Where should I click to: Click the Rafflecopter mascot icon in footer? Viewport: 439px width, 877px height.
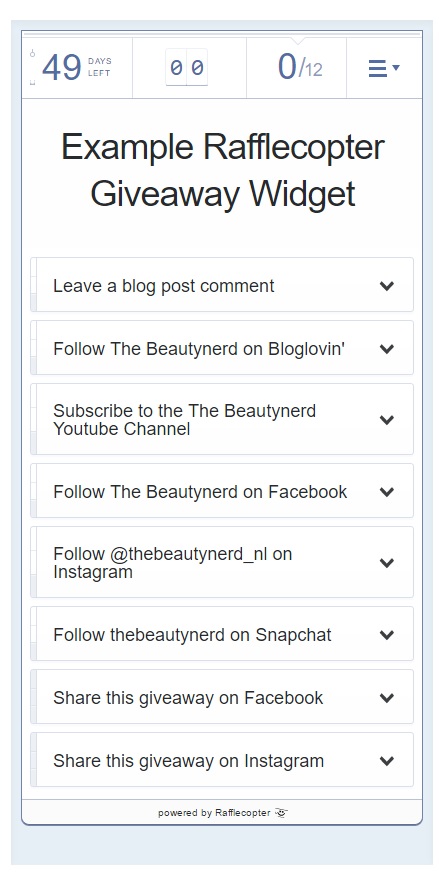(281, 813)
